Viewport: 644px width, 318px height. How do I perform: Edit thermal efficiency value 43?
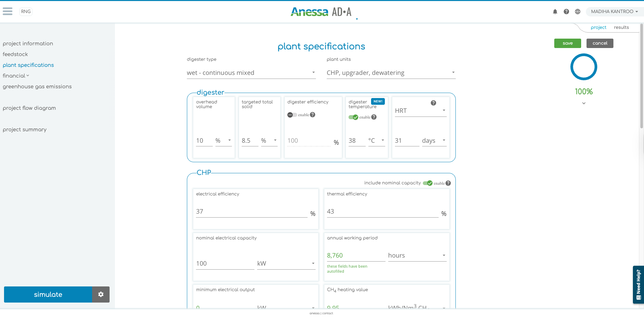click(x=383, y=212)
